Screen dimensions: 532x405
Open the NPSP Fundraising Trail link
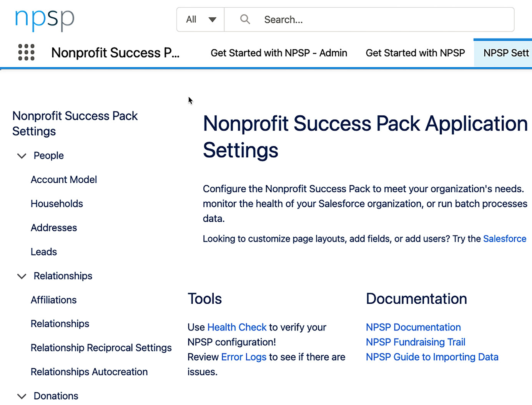pyautogui.click(x=416, y=342)
